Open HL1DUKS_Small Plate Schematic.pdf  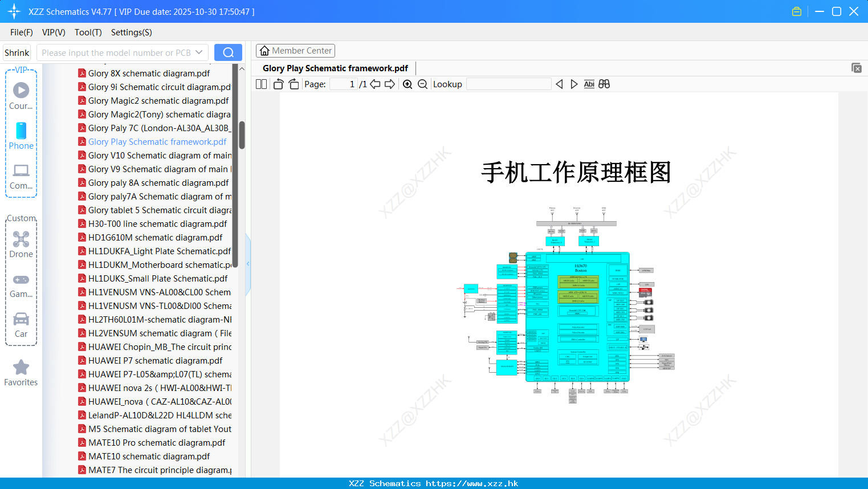(153, 279)
